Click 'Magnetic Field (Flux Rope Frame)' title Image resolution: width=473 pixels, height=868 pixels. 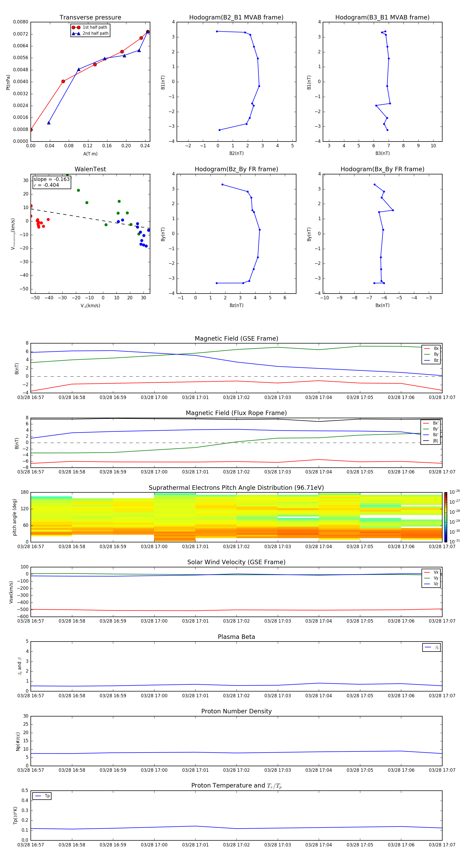click(x=236, y=413)
